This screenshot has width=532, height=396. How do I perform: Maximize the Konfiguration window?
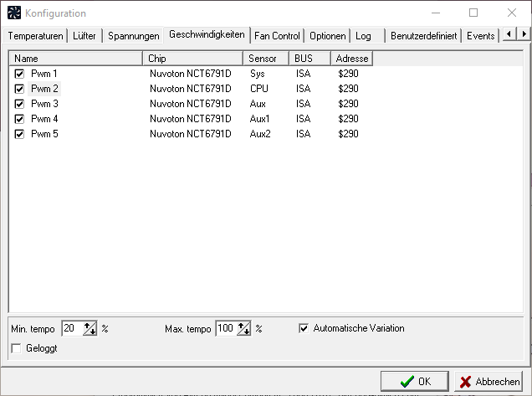tap(473, 13)
